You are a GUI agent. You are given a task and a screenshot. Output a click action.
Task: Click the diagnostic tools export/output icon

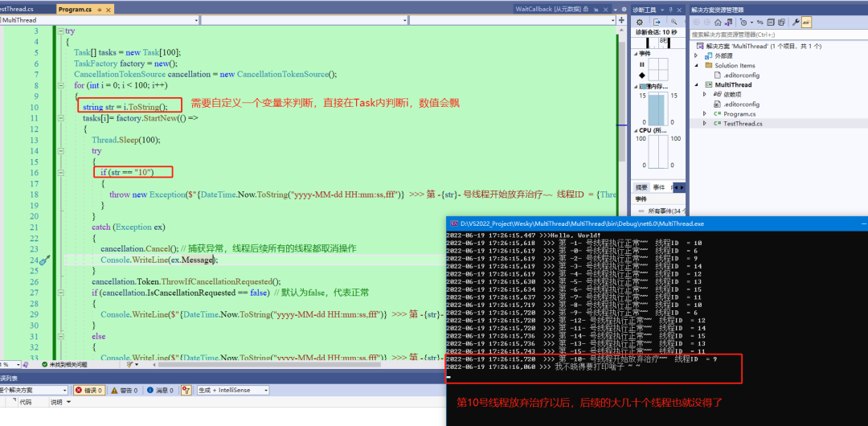click(x=657, y=23)
